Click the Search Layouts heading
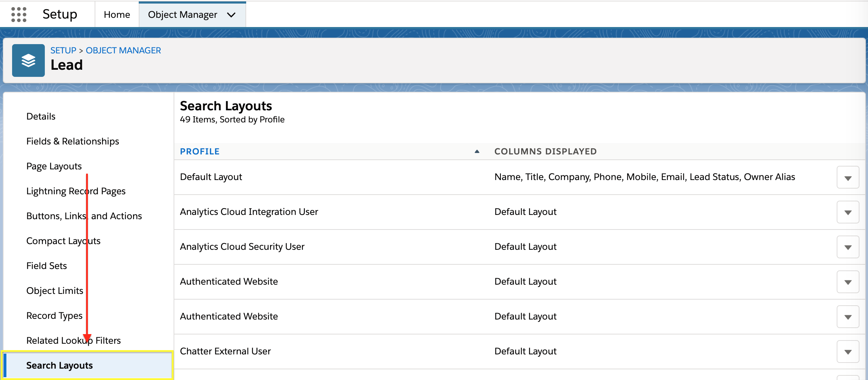868x380 pixels. tap(226, 106)
